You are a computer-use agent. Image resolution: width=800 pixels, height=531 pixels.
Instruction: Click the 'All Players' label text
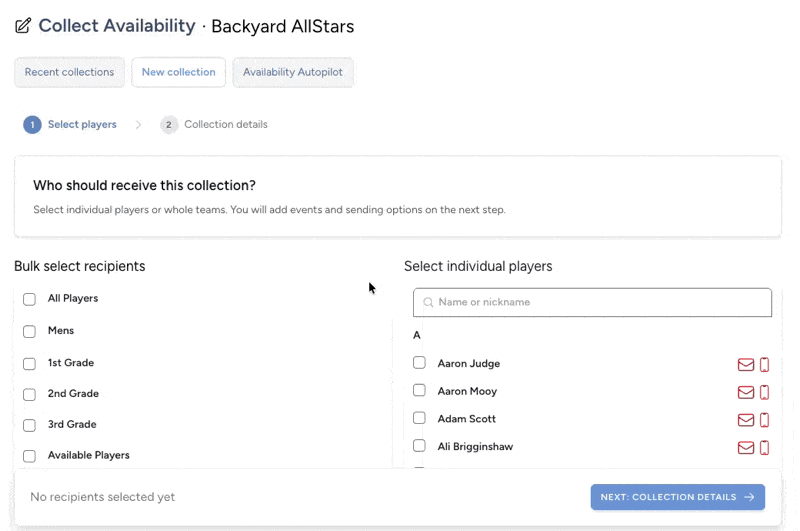[x=73, y=298]
